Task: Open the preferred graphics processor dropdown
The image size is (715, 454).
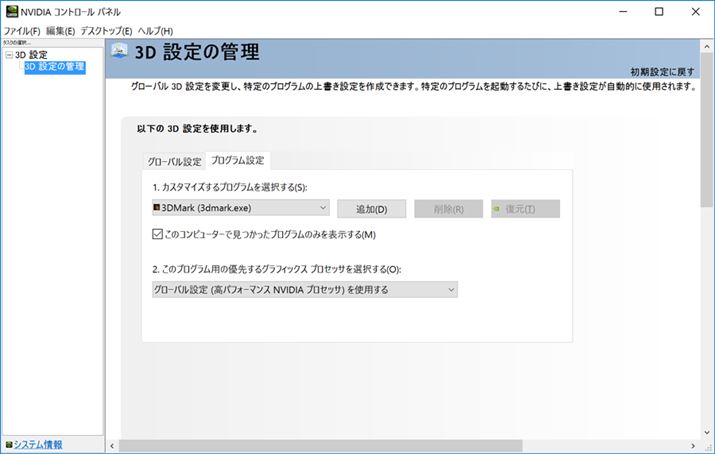Action: pyautogui.click(x=305, y=289)
